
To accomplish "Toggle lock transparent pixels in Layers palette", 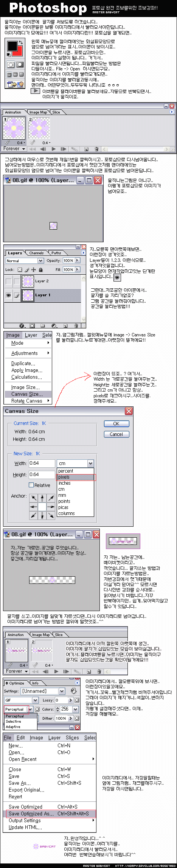I will (x=20, y=270).
